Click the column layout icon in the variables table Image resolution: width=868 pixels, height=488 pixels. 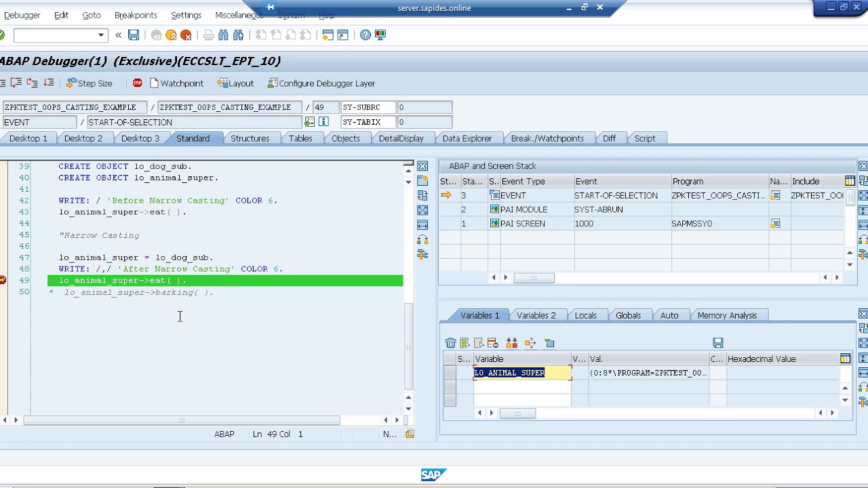pyautogui.click(x=845, y=359)
